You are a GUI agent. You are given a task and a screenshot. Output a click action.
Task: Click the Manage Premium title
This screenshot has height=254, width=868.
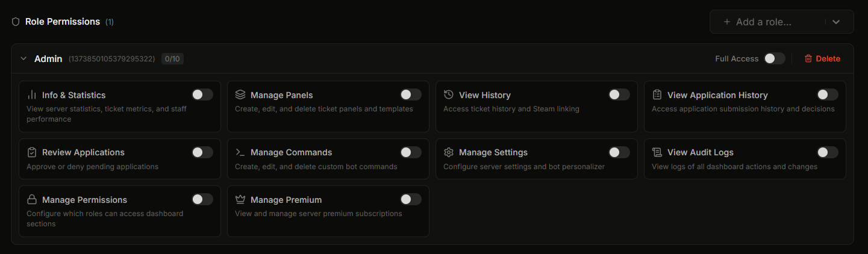[x=286, y=200]
